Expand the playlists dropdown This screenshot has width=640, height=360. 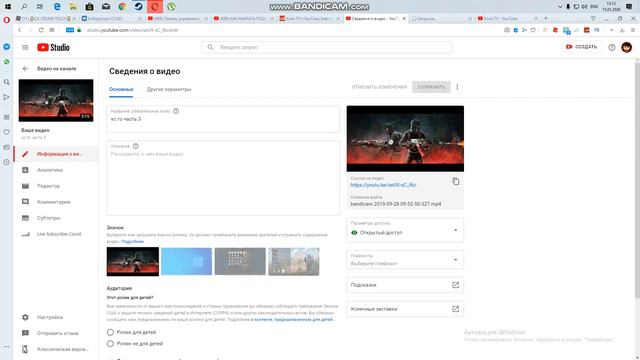click(405, 260)
